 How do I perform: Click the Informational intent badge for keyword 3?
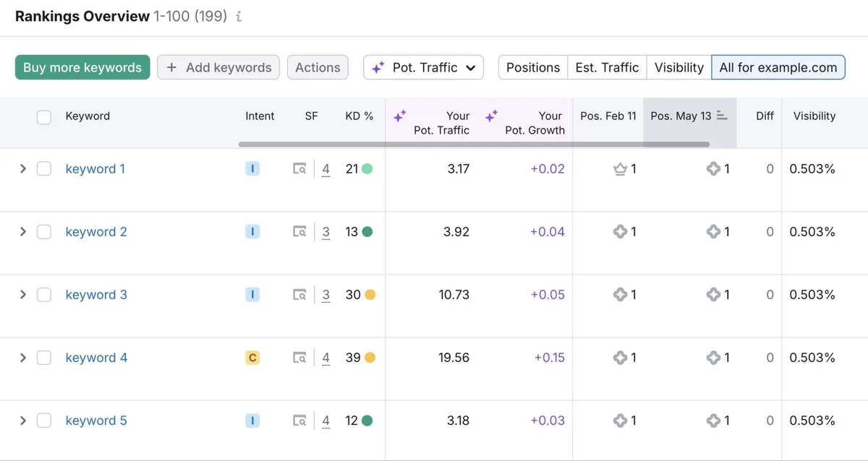point(252,295)
